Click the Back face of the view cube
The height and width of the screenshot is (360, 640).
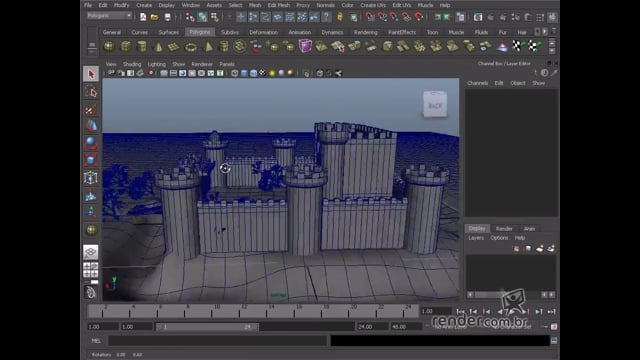(x=435, y=105)
